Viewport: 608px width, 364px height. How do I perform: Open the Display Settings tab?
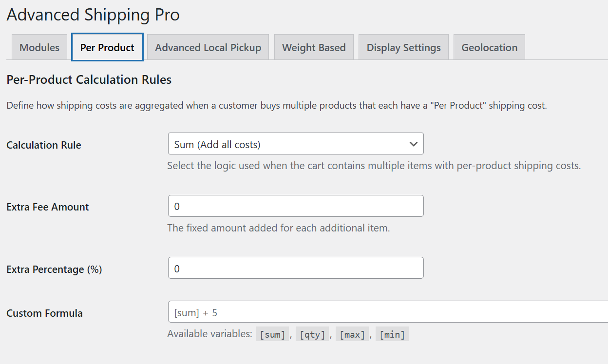pyautogui.click(x=403, y=47)
